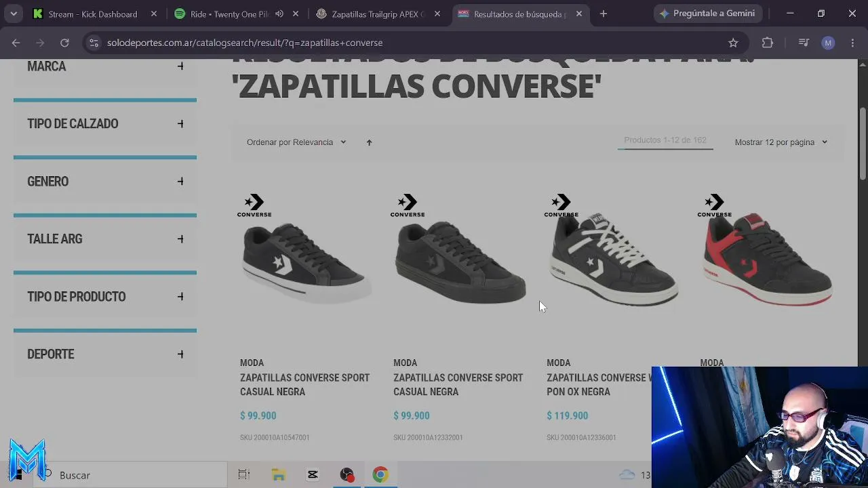Image resolution: width=868 pixels, height=488 pixels.
Task: Click Converse logo above all-black shoe
Action: pyautogui.click(x=408, y=206)
